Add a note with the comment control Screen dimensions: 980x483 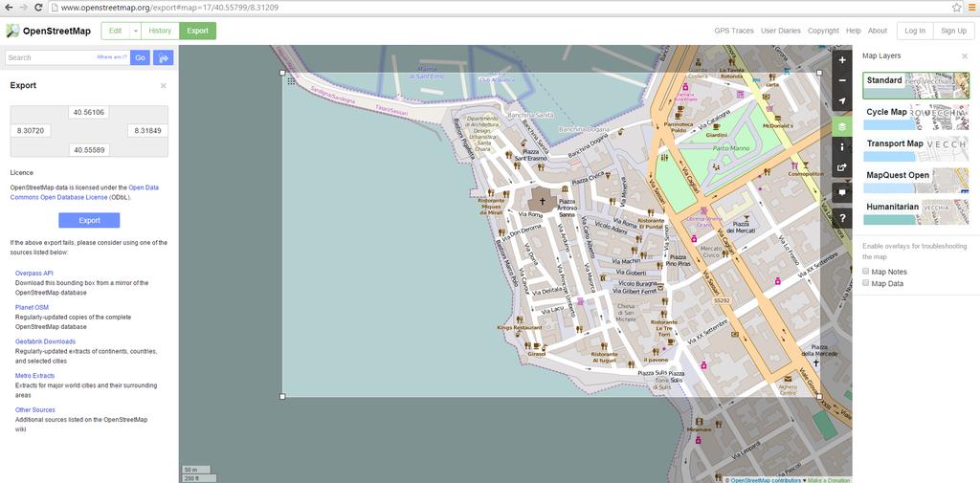coord(842,192)
